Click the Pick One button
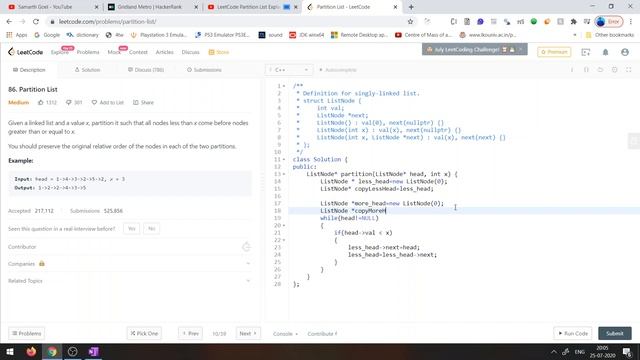This screenshot has height=360, width=640. click(144, 333)
